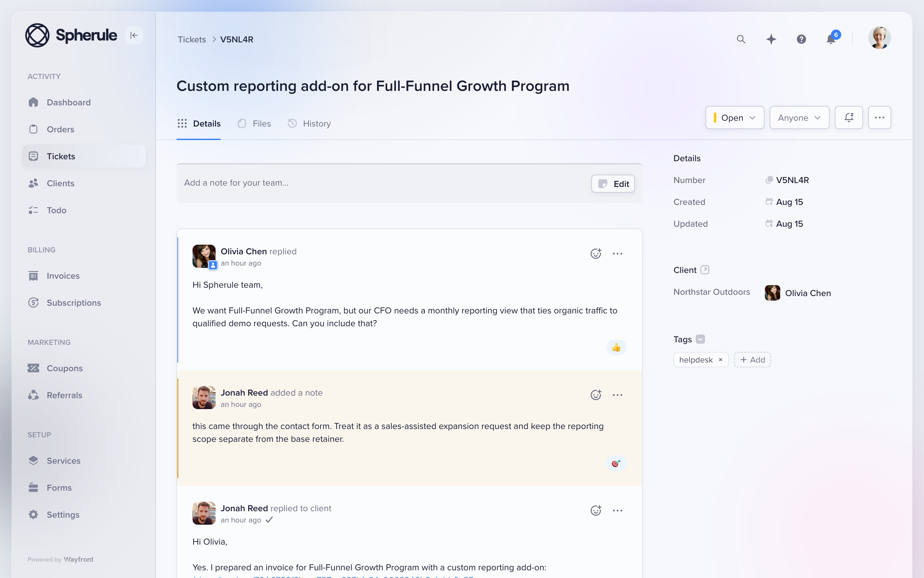The width and height of the screenshot is (924, 578).
Task: Select Tickets in sidebar
Action: 84,156
